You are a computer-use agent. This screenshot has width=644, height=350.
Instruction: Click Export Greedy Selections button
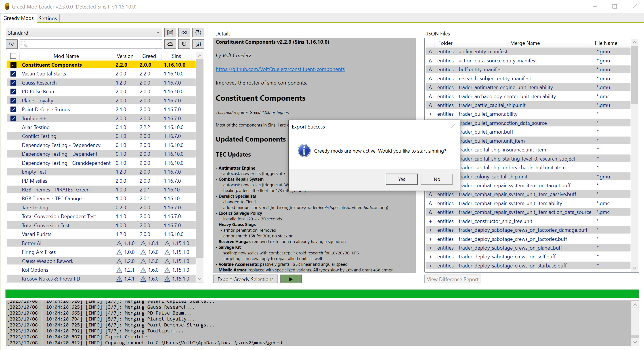click(x=246, y=279)
